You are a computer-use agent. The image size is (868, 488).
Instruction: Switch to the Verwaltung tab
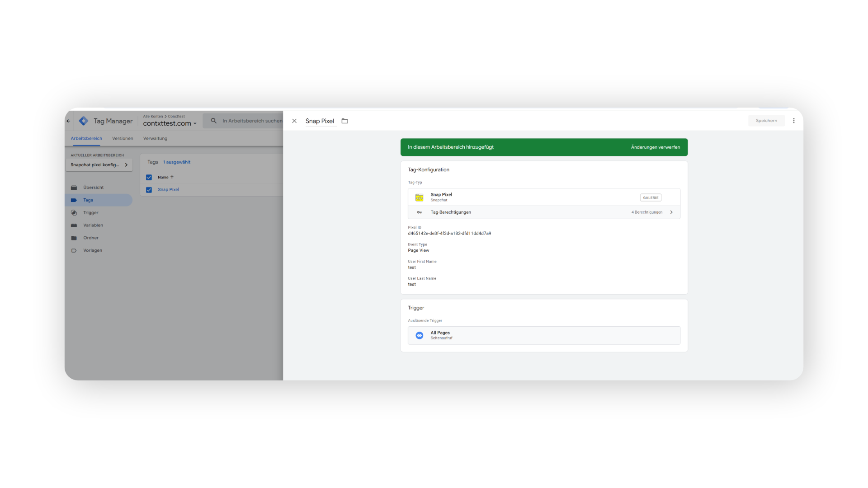click(x=155, y=139)
